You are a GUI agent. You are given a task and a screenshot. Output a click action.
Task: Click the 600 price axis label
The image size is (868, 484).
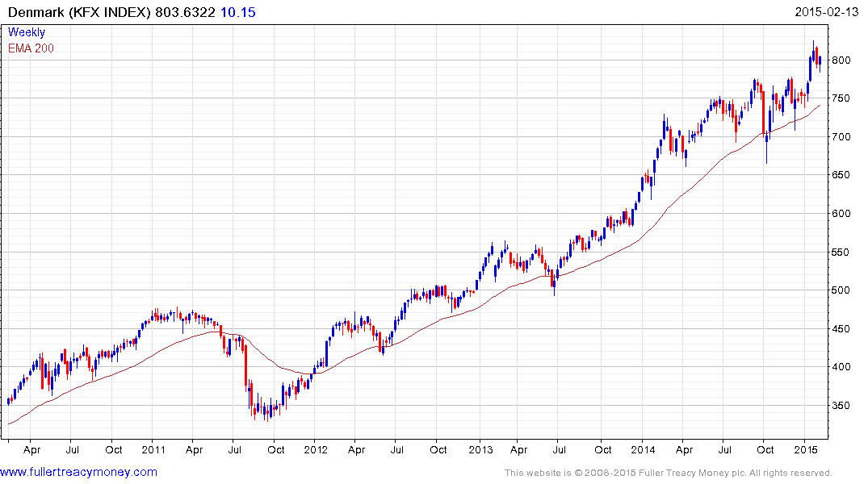tap(841, 214)
